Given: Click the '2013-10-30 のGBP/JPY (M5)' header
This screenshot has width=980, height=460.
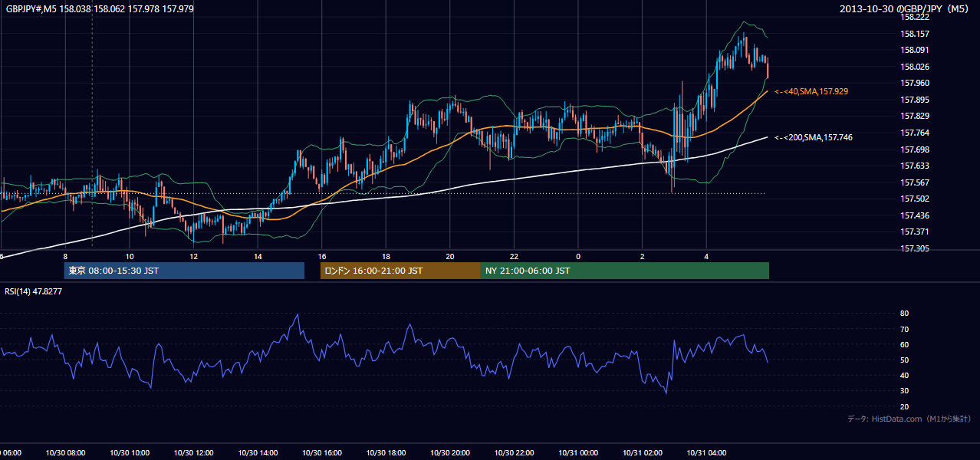Looking at the screenshot, I should pyautogui.click(x=906, y=9).
